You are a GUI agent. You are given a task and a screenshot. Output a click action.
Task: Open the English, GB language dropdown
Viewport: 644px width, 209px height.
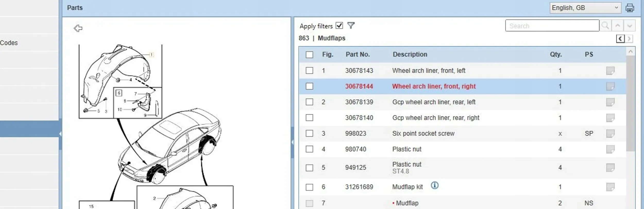[585, 8]
